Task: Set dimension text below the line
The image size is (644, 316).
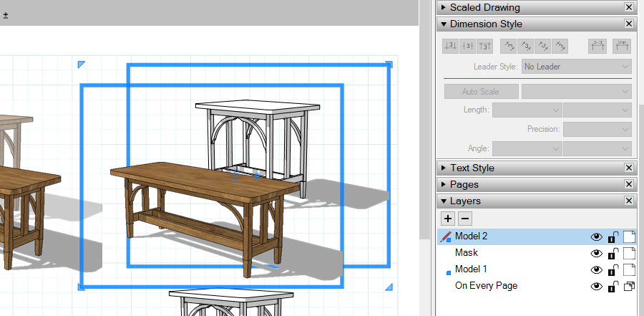Action: coord(484,46)
